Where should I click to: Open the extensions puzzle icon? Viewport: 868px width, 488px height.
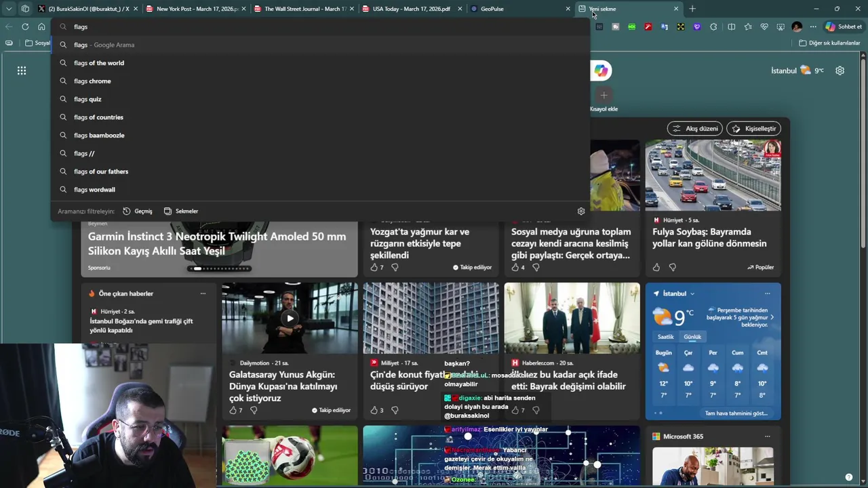[x=713, y=26]
